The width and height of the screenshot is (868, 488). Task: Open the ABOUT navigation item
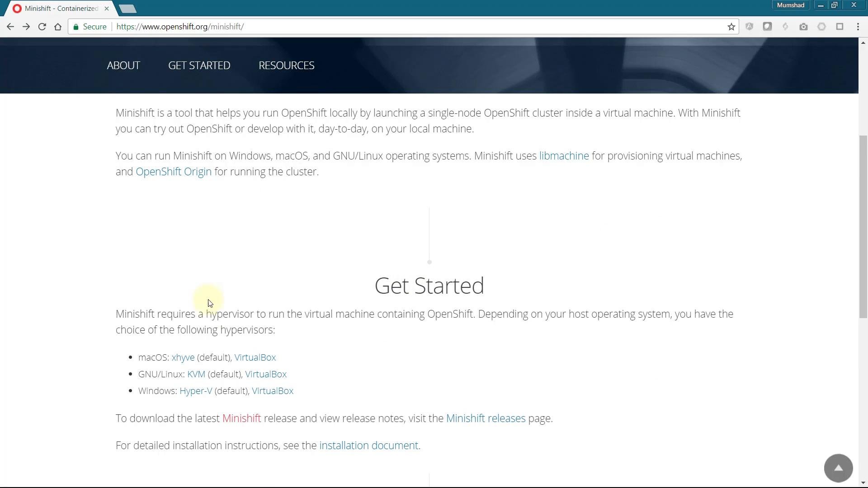point(123,65)
